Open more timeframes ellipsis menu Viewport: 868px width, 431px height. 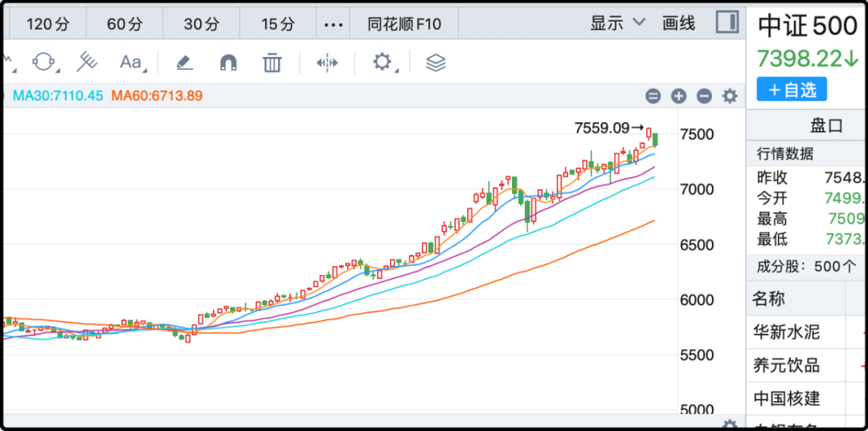click(x=334, y=24)
